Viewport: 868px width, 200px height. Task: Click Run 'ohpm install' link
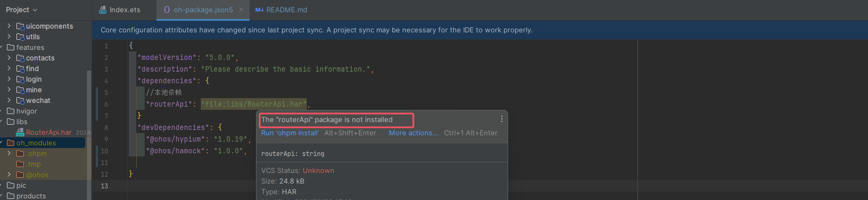[x=290, y=133]
